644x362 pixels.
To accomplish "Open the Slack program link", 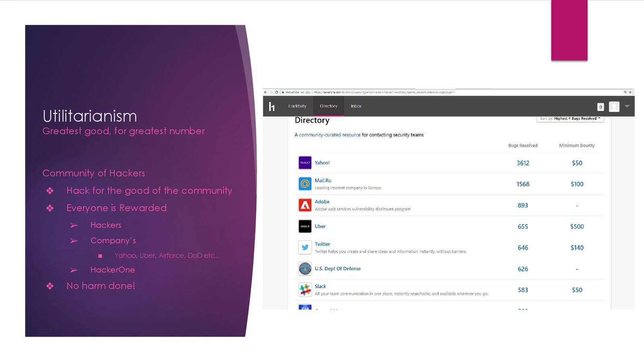I will (x=320, y=286).
